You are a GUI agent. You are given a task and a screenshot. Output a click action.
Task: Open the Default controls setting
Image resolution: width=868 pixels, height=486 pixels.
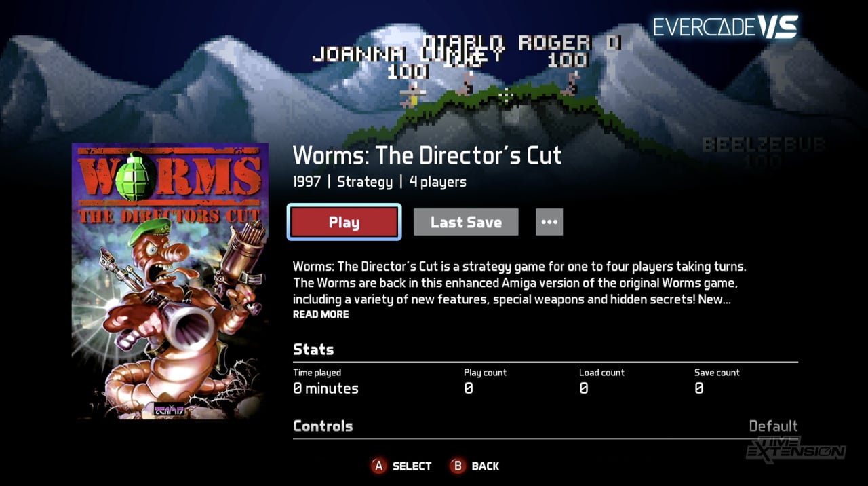click(773, 426)
